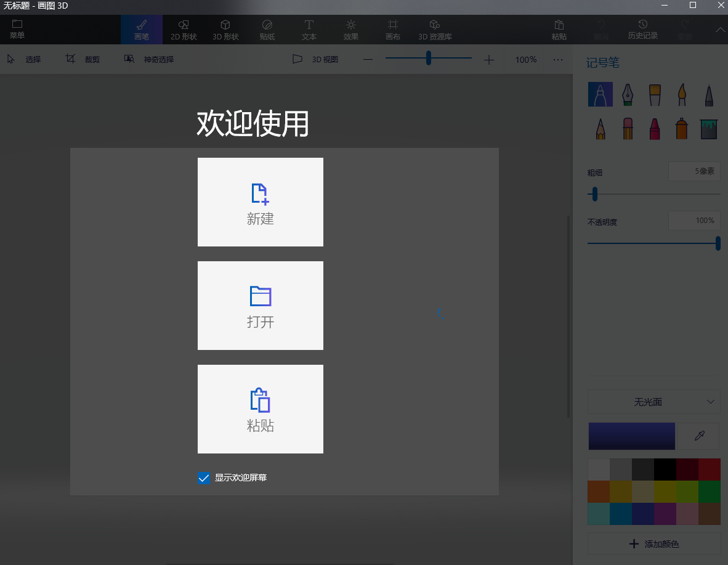Toggle the 3D 视图 view
Screen dimensions: 728x565
pos(315,60)
